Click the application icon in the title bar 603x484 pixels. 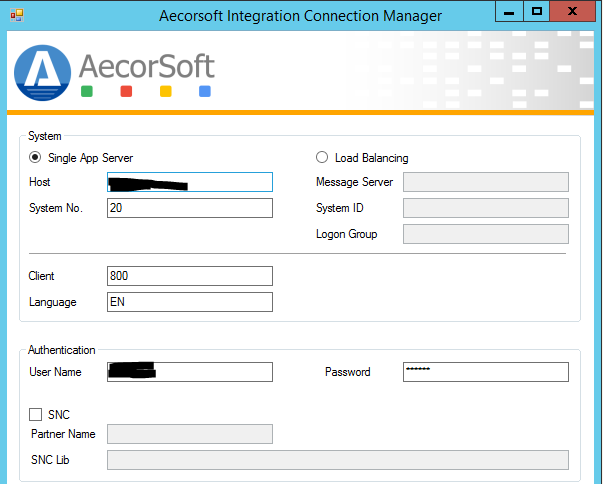point(17,15)
